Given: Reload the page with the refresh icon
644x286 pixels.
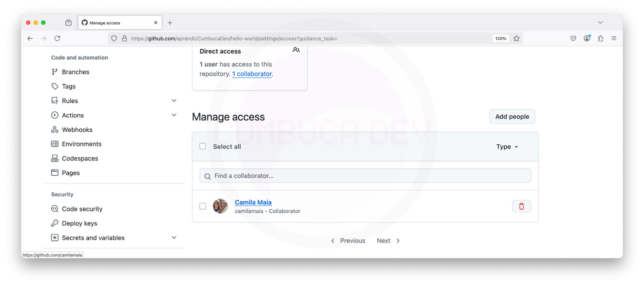Looking at the screenshot, I should point(57,38).
